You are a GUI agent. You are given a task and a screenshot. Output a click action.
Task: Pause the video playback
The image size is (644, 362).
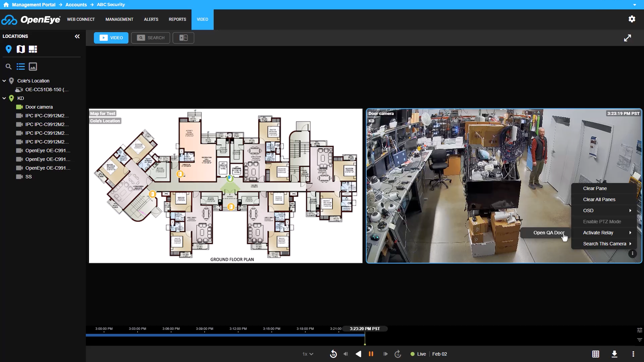[x=371, y=354]
